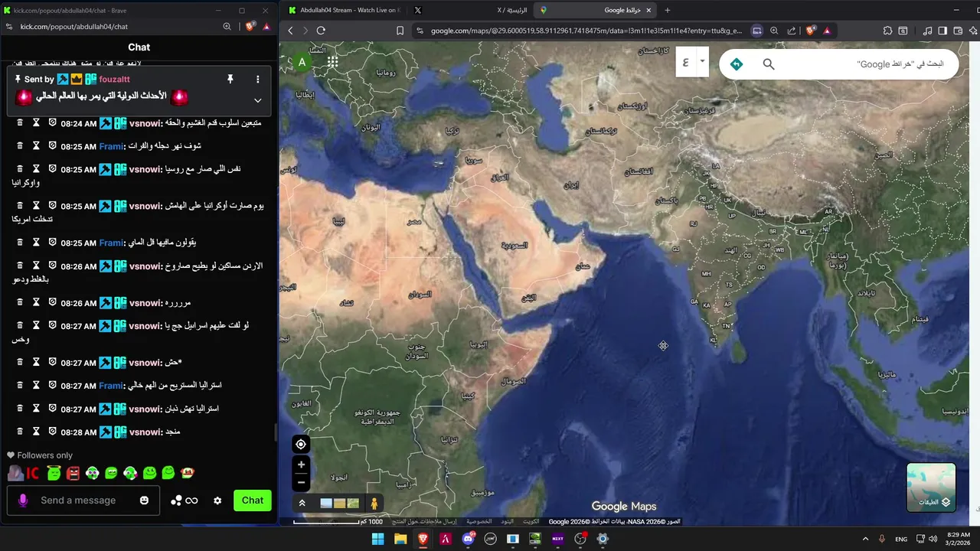Reload the Google Maps page
The image size is (980, 551).
pos(321,31)
